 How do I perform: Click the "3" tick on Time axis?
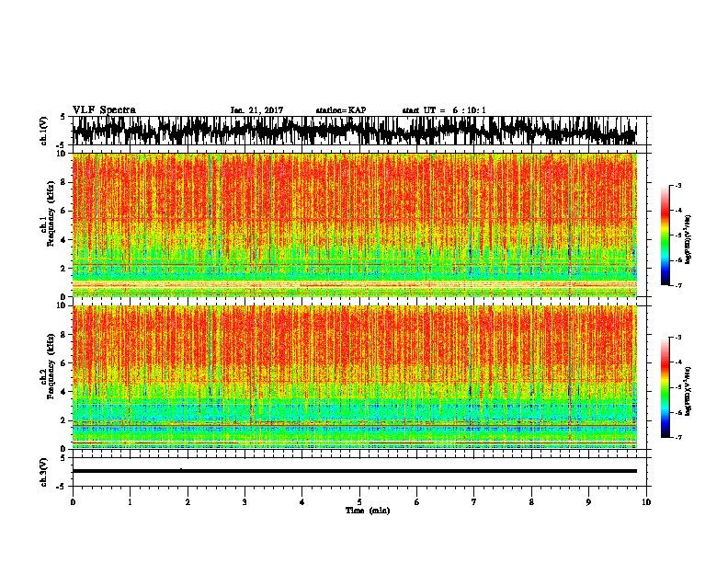(245, 502)
